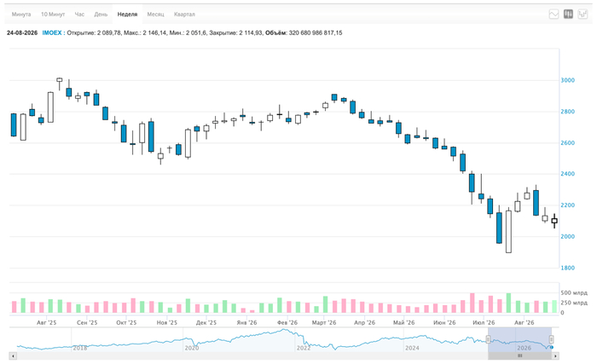Click the 1800 price axis label

pyautogui.click(x=568, y=268)
